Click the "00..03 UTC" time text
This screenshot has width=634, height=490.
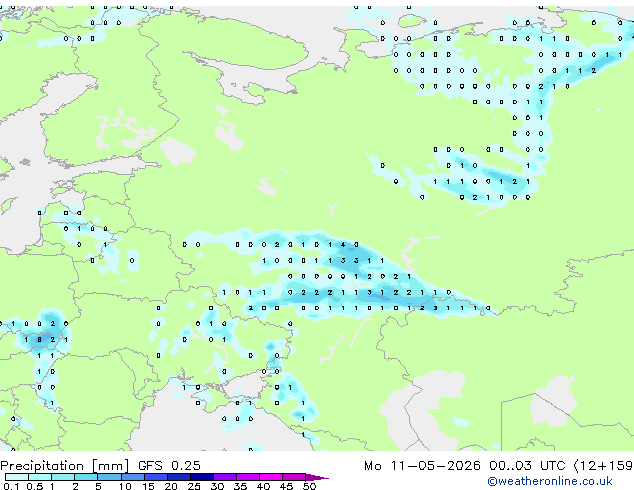[x=527, y=466]
